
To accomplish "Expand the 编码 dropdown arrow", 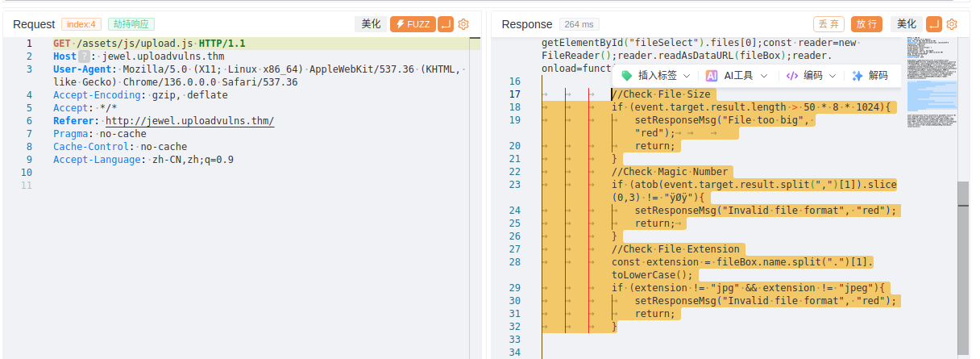I will 833,76.
